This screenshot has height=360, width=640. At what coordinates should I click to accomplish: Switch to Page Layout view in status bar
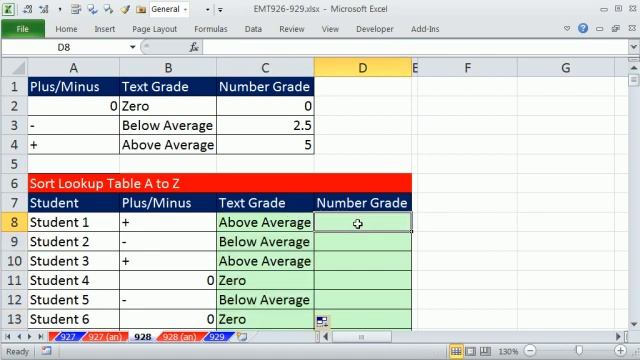(x=471, y=351)
